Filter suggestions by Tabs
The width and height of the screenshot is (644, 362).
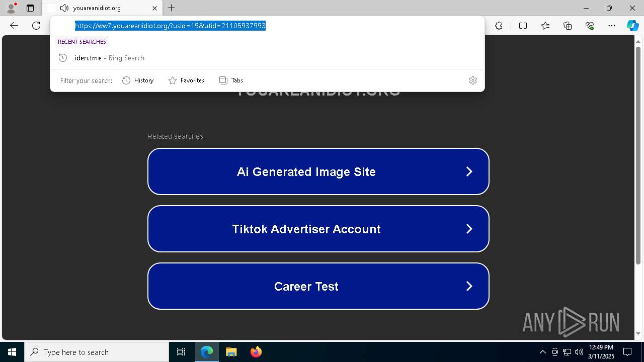coord(231,80)
